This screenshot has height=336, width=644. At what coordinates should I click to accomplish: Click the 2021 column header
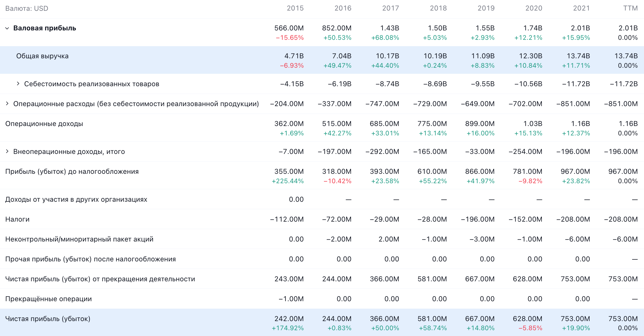point(582,8)
